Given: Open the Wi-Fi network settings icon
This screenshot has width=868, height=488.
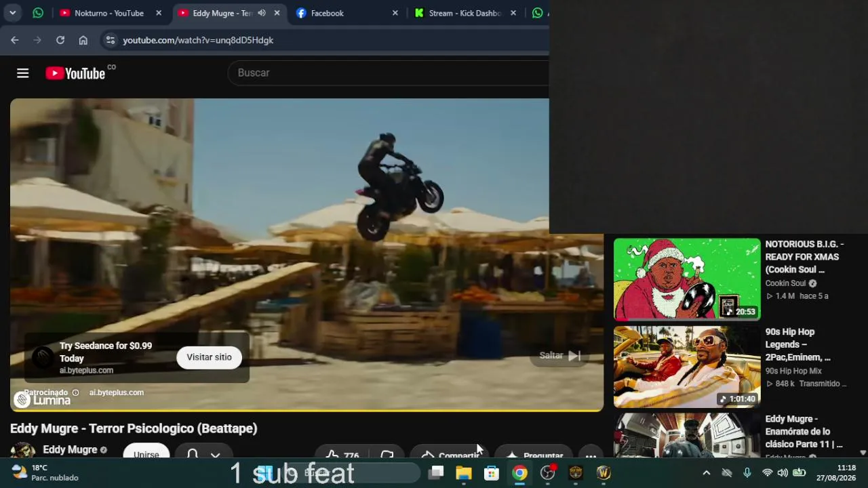Looking at the screenshot, I should coord(767,473).
